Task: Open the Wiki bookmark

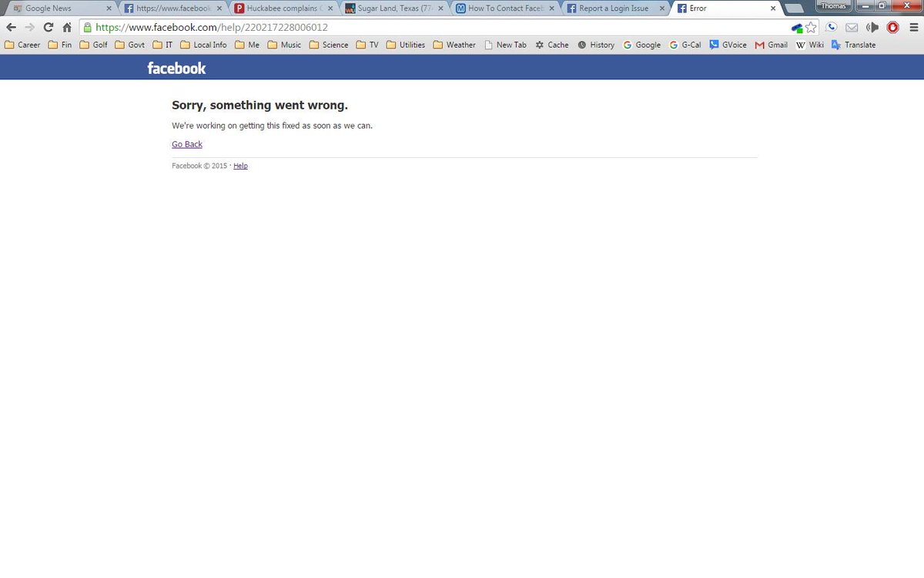Action: (809, 45)
